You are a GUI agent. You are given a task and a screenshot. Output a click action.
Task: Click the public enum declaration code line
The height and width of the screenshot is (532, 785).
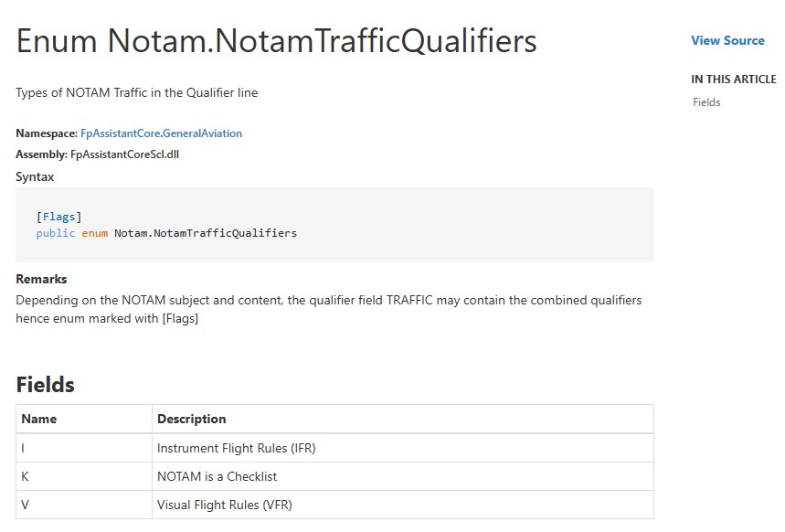(x=166, y=233)
